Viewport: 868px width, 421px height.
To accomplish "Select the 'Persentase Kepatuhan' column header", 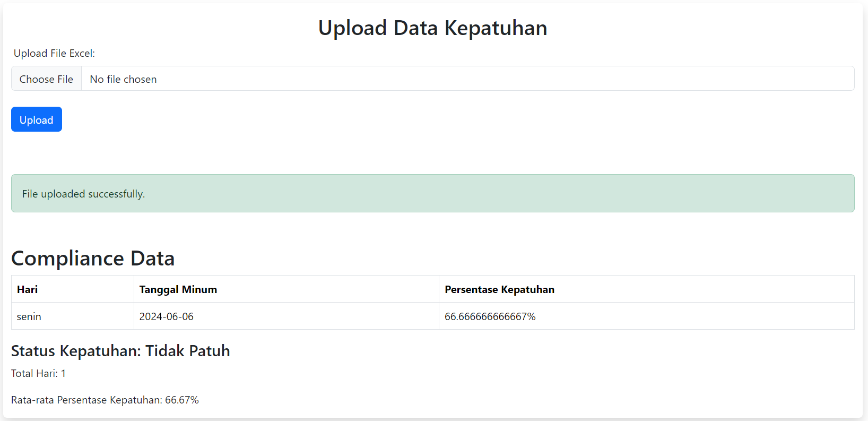I will pyautogui.click(x=499, y=289).
